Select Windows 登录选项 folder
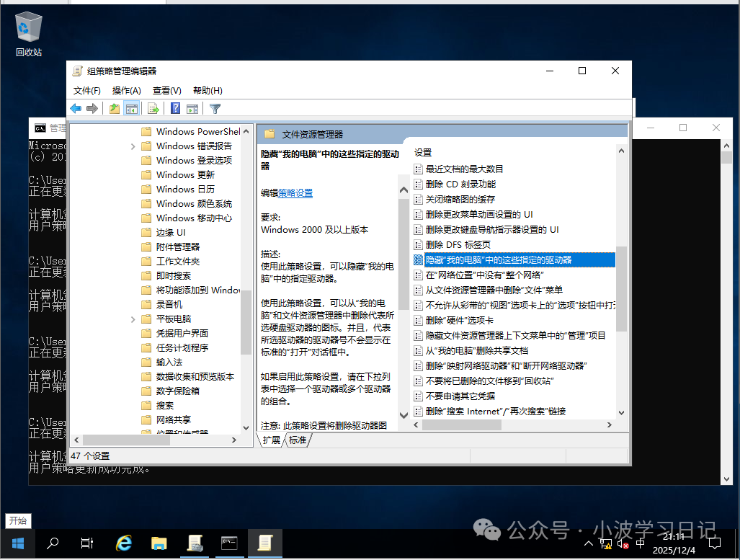The image size is (740, 560). click(194, 161)
